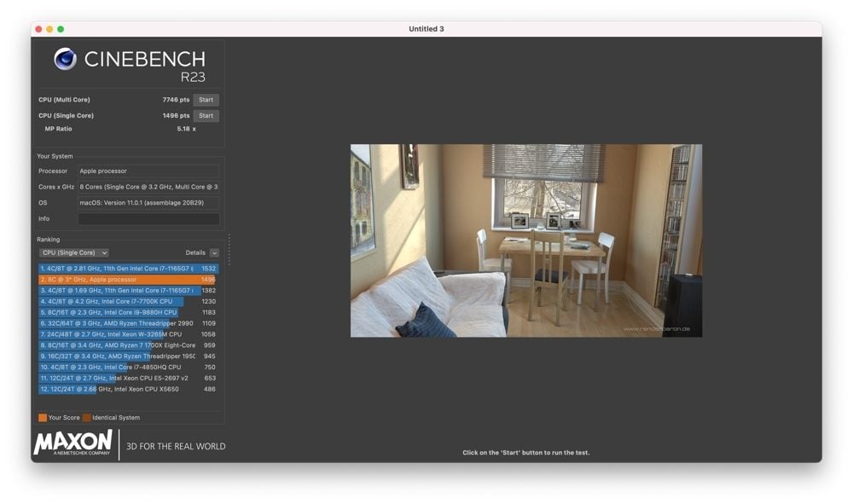
Task: Open the CPU (Single Core) ranking dropdown
Action: [x=74, y=252]
